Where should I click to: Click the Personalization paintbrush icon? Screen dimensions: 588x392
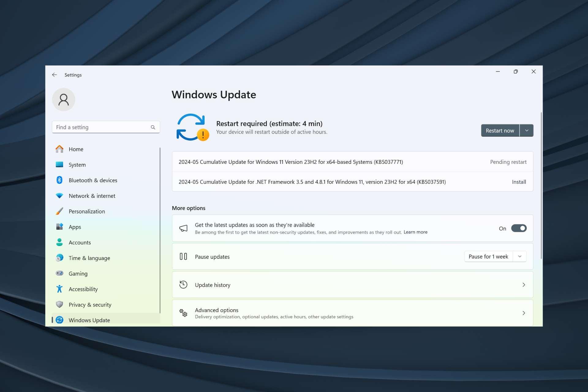[x=59, y=211]
